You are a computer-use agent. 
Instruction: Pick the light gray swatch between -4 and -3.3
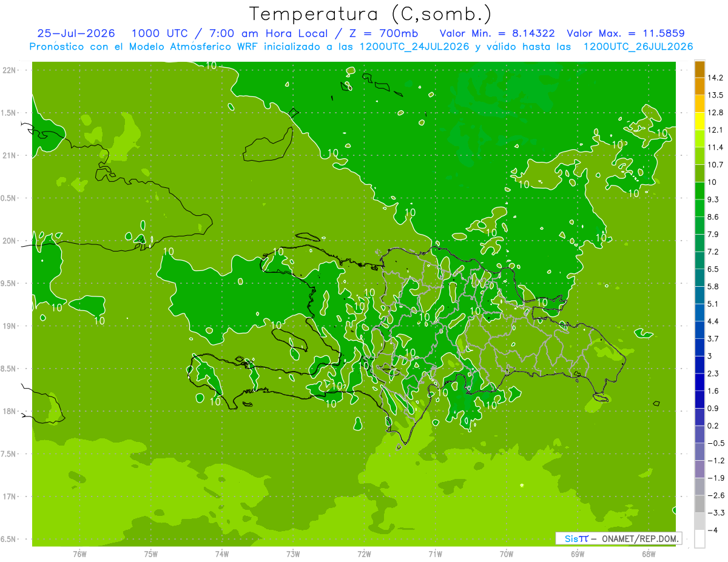[699, 521]
